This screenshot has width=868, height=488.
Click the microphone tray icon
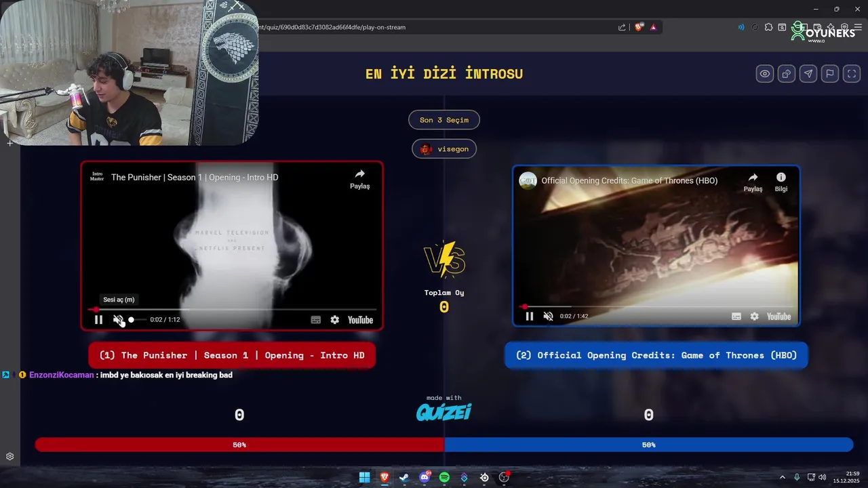(797, 477)
